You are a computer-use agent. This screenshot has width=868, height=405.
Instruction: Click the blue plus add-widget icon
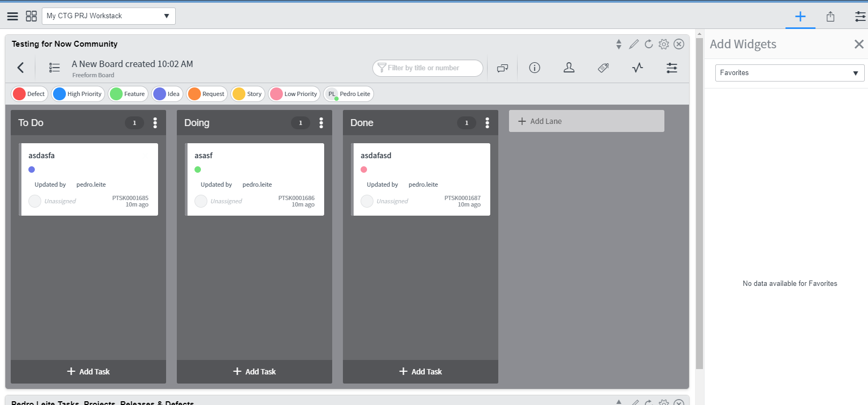[x=800, y=17]
